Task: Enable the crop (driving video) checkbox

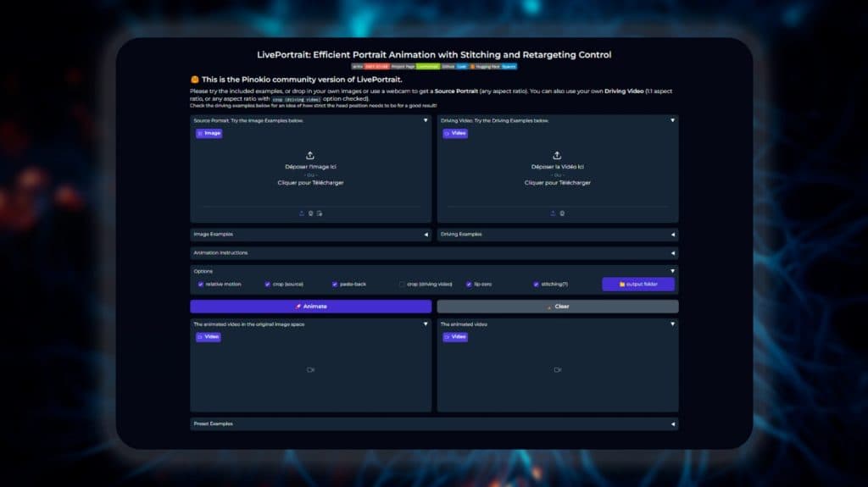Action: [x=403, y=285]
